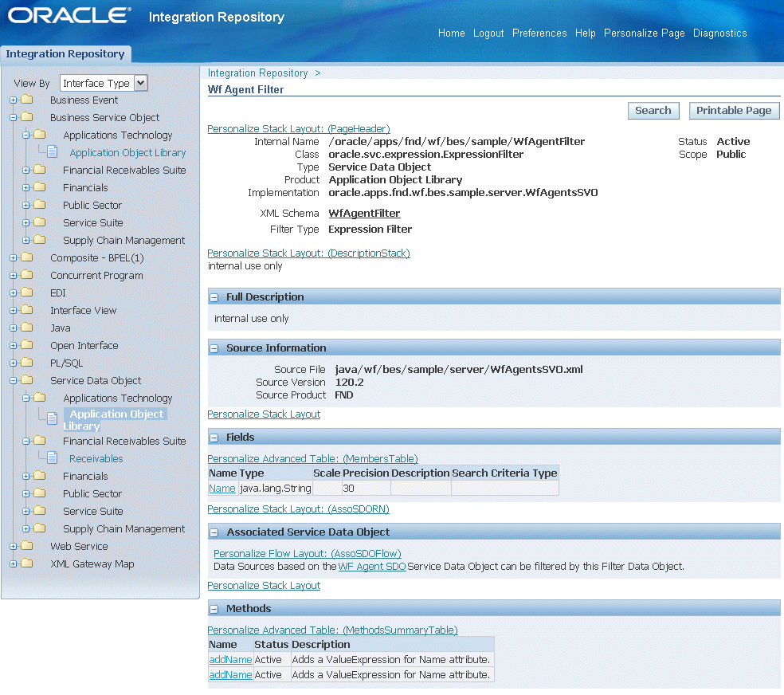
Task: Open the Home link in header
Action: (452, 33)
